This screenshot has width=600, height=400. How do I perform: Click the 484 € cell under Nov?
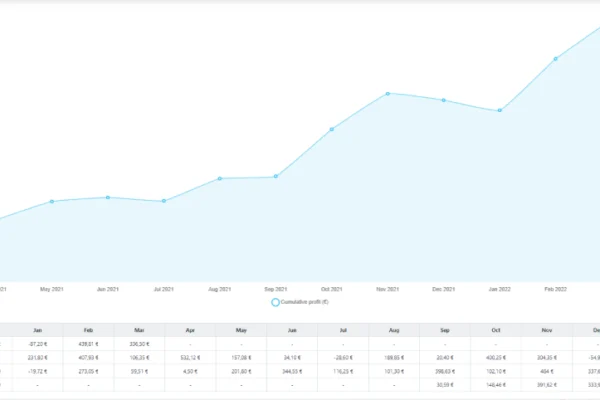[x=546, y=369]
